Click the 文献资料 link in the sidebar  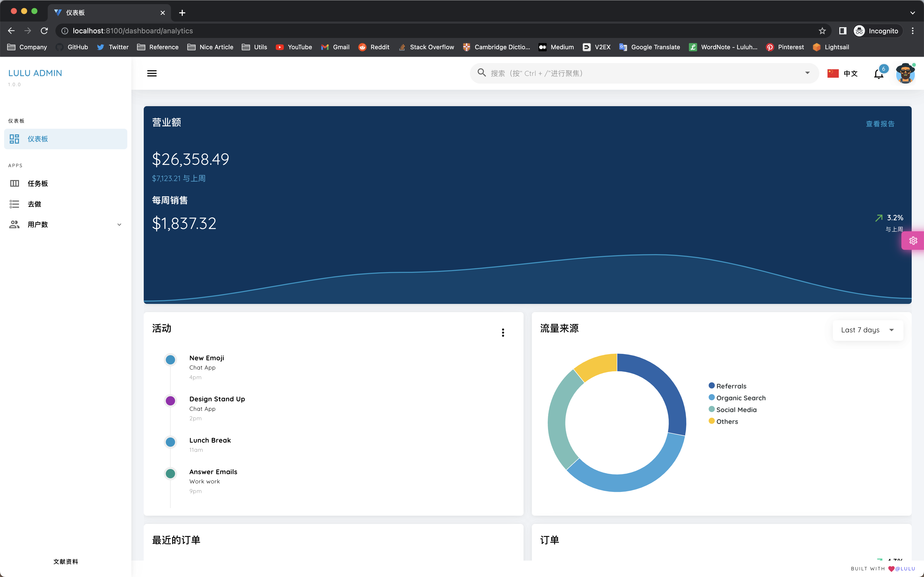[66, 561]
